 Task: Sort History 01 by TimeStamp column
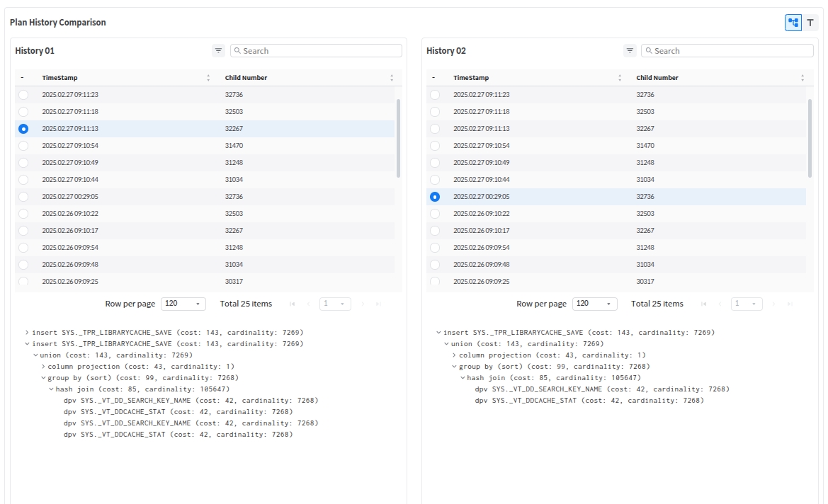(x=208, y=78)
